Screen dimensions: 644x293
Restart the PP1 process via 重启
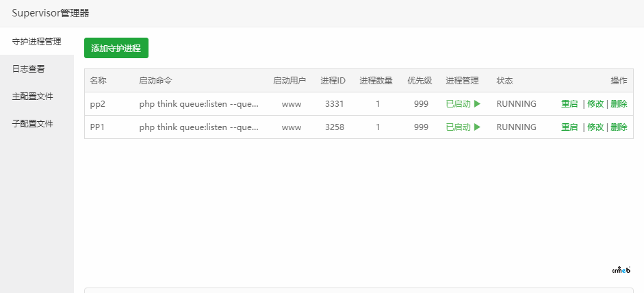tap(569, 127)
